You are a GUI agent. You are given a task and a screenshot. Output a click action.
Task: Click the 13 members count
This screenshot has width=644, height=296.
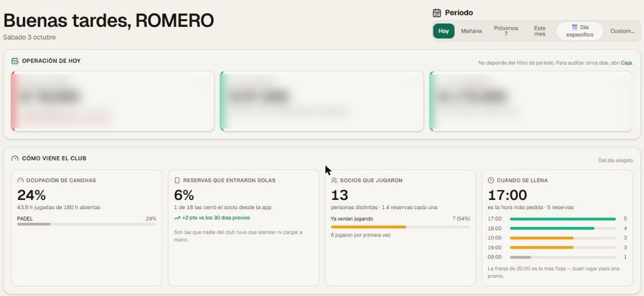pos(340,195)
